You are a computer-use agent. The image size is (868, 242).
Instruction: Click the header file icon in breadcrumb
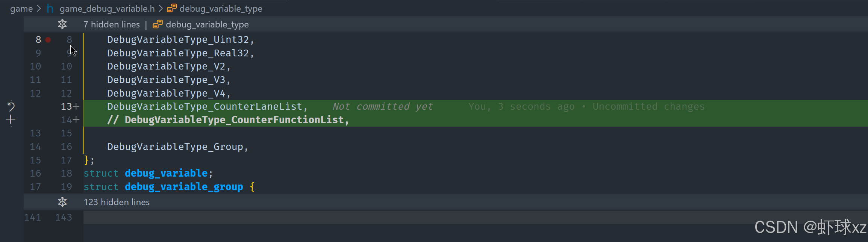(x=50, y=9)
